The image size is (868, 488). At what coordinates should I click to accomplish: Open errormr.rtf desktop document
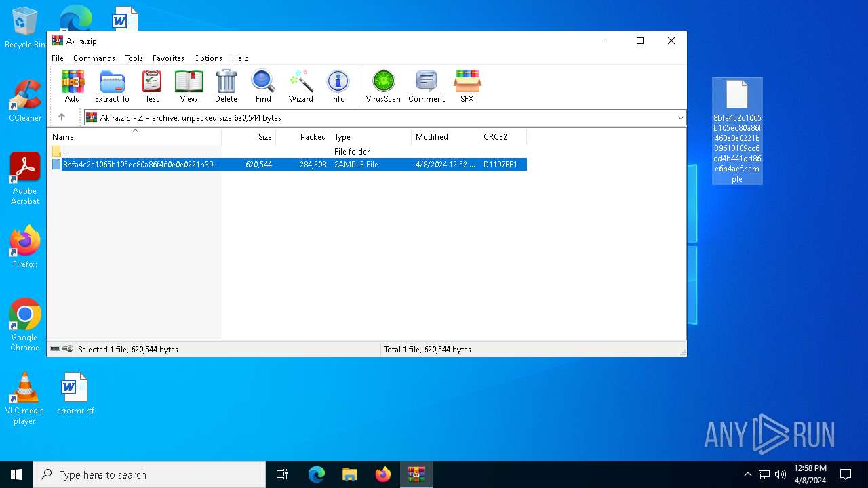click(x=75, y=394)
